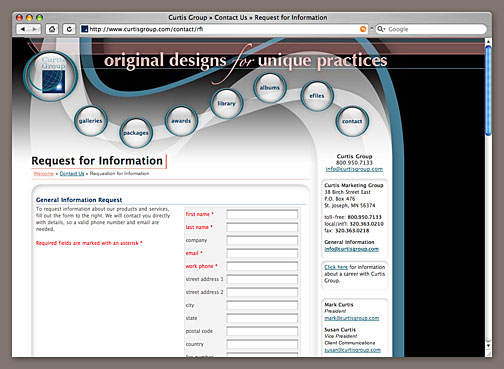Click the required fields asterisk notice
This screenshot has height=369, width=504.
tap(89, 243)
